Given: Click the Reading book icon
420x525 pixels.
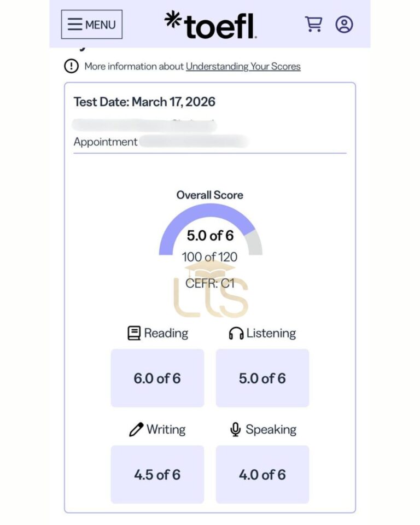Looking at the screenshot, I should coord(134,333).
